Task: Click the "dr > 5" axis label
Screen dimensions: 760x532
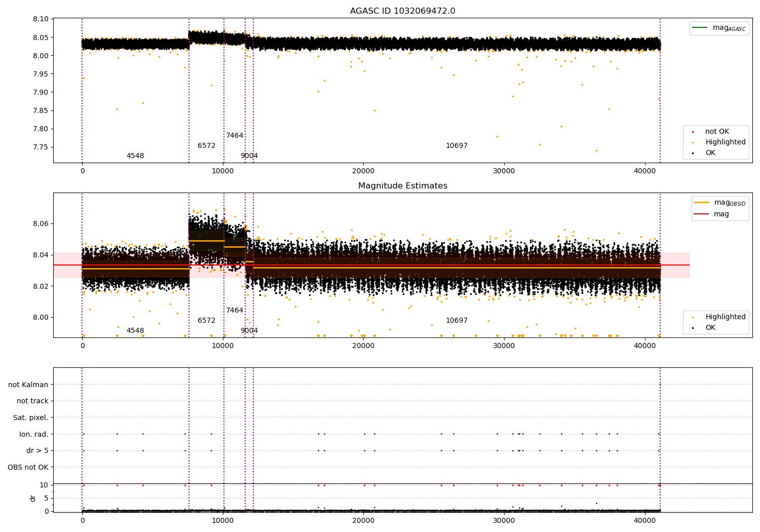Action: 37,451
